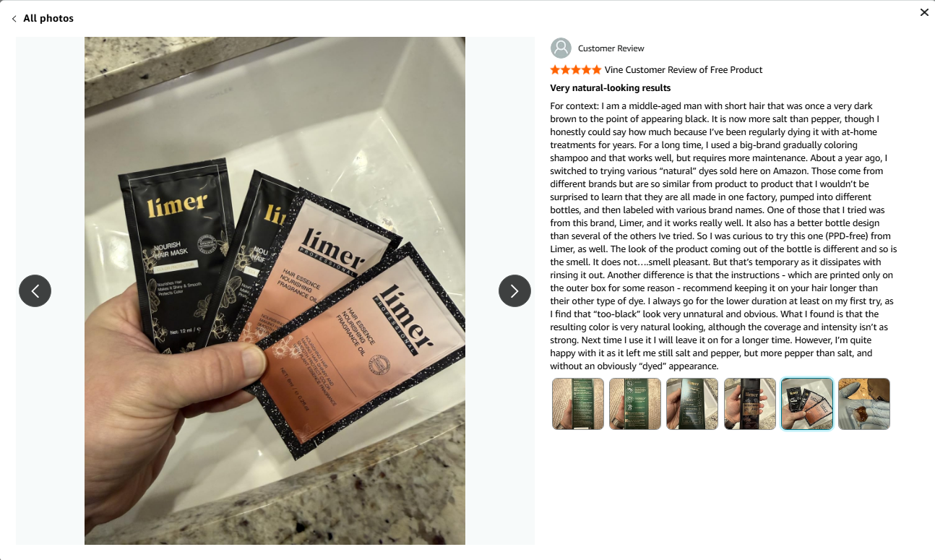Screen dimensions: 935x560
Task: View second thumbnail with instruction icons on box
Action: click(635, 404)
